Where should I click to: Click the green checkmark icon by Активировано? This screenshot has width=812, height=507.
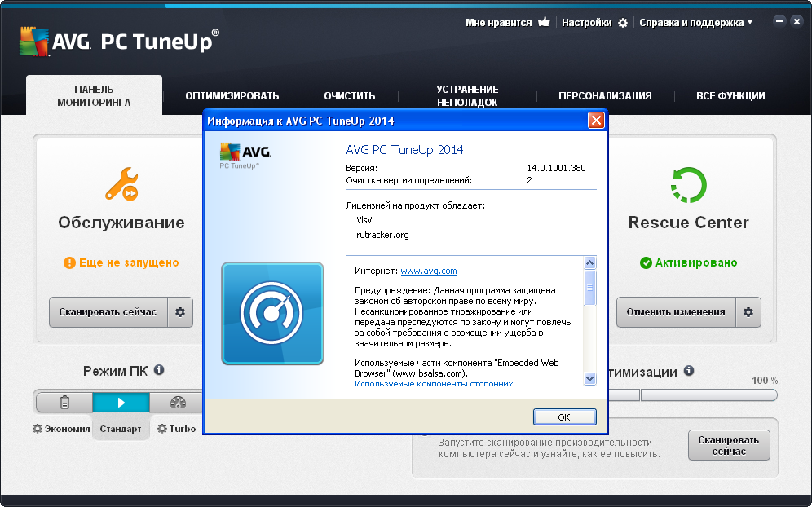646,263
